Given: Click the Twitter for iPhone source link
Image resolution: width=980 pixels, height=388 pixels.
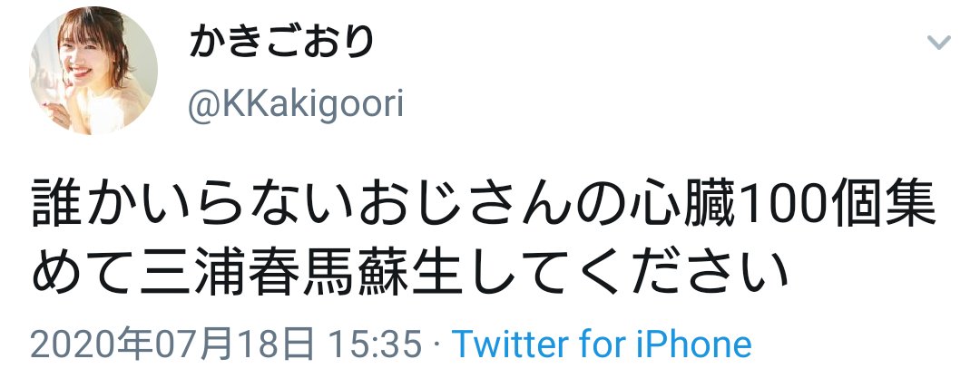Looking at the screenshot, I should point(602,344).
